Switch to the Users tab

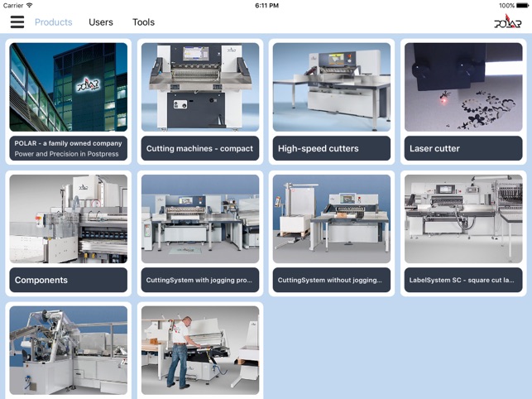101,22
